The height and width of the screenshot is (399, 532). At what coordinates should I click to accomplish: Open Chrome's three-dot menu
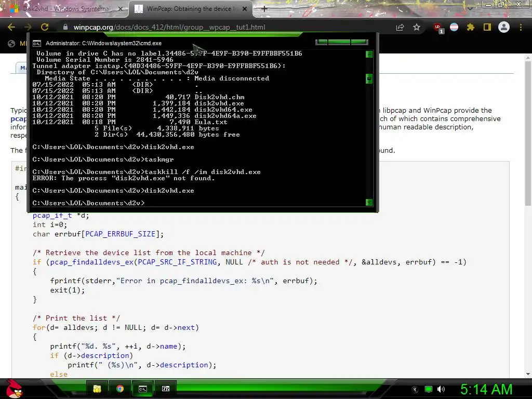point(521,27)
